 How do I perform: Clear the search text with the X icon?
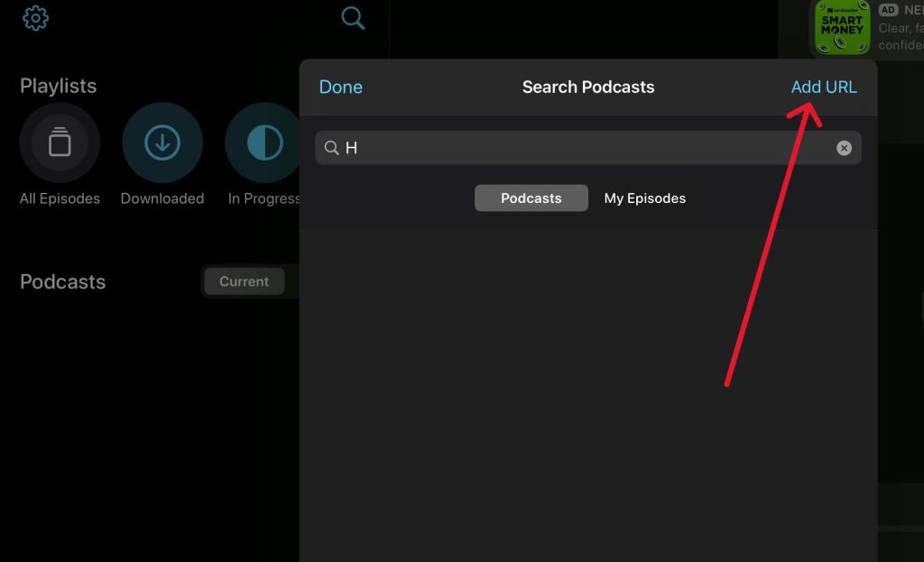844,148
